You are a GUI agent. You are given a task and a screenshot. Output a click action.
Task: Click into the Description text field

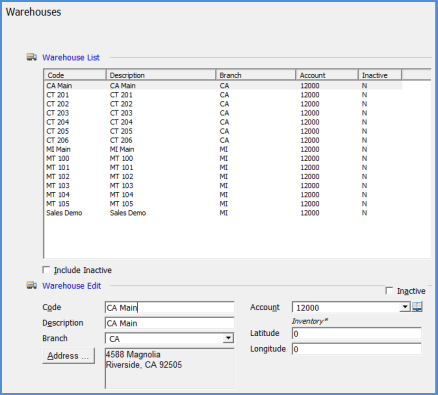(170, 323)
